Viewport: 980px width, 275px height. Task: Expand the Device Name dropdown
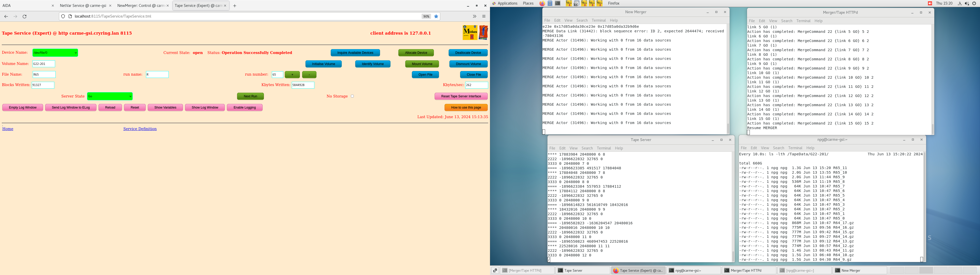coord(55,53)
